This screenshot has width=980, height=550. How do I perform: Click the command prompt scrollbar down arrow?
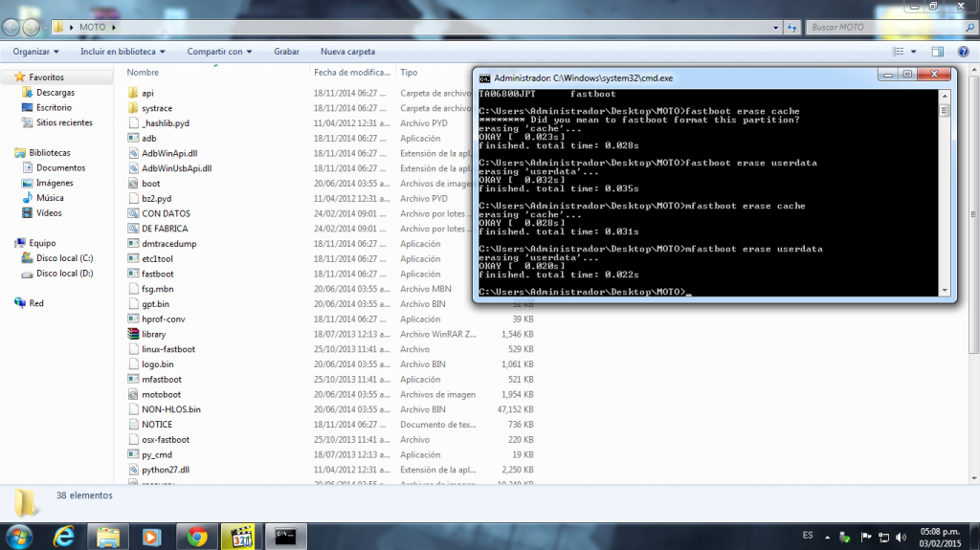coord(945,290)
